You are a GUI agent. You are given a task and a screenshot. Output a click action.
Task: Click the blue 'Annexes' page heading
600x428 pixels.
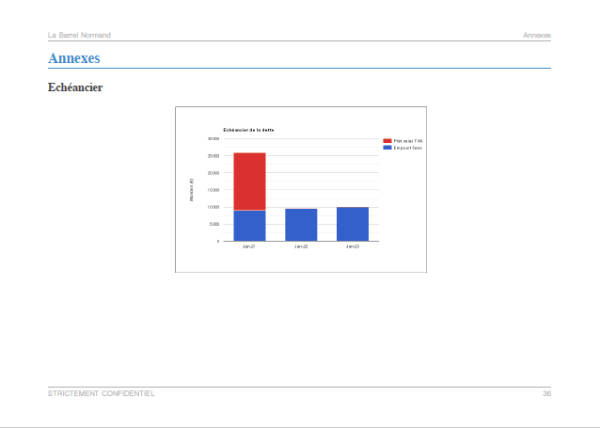[x=74, y=58]
